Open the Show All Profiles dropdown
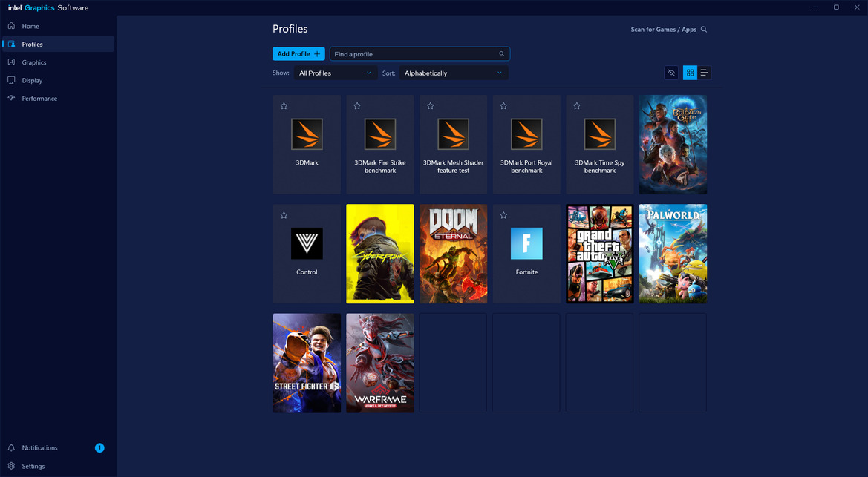Viewport: 868px width, 477px height. [x=336, y=73]
